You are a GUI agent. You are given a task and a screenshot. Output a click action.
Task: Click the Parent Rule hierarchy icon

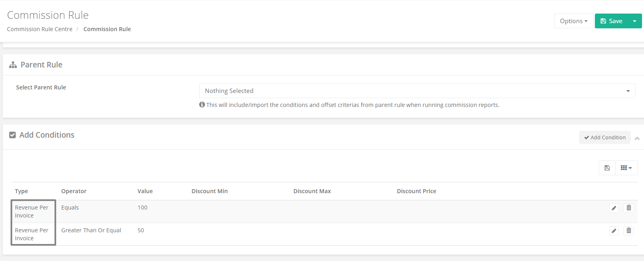13,65
